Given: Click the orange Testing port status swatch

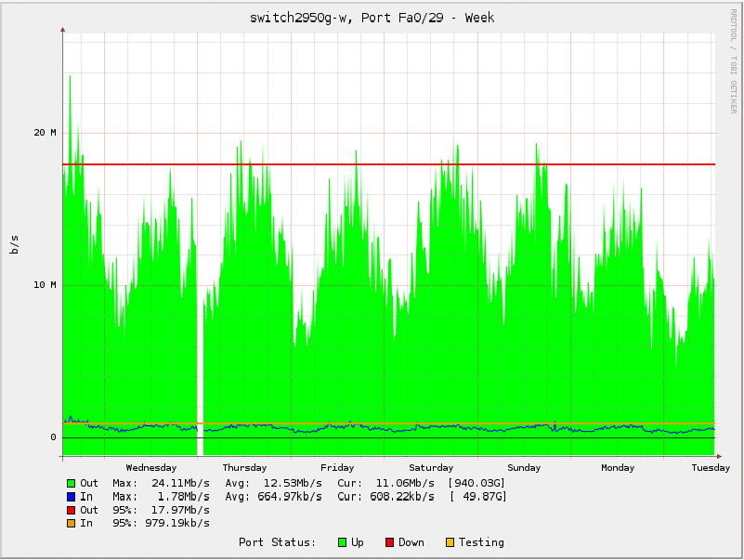Looking at the screenshot, I should tap(450, 542).
